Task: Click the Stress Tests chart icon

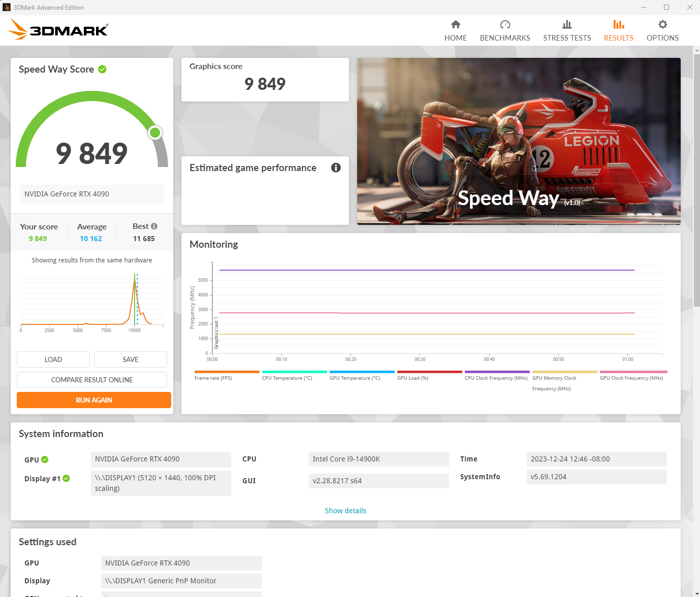Action: pos(567,24)
